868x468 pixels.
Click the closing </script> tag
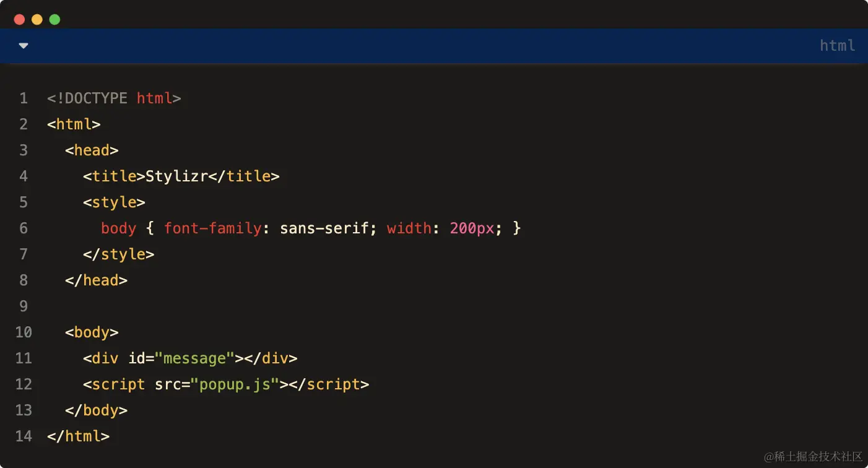[329, 384]
